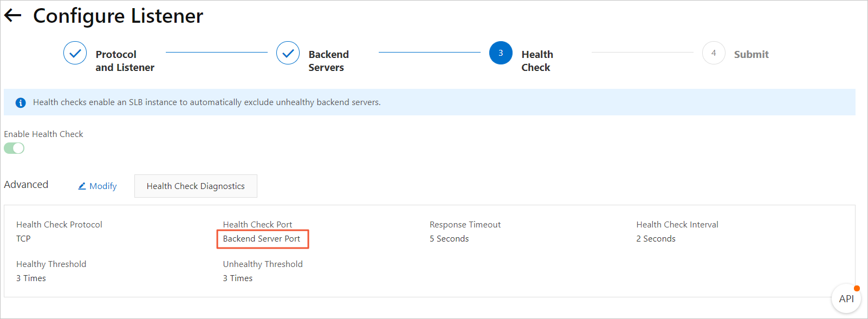This screenshot has width=868, height=319.
Task: Click the back arrow beside Configure Listener
Action: (x=12, y=16)
